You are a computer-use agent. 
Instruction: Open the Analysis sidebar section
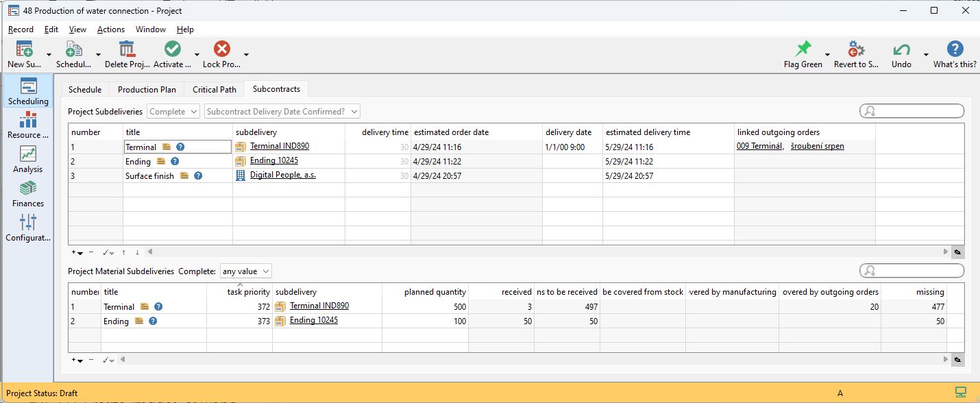pos(27,159)
